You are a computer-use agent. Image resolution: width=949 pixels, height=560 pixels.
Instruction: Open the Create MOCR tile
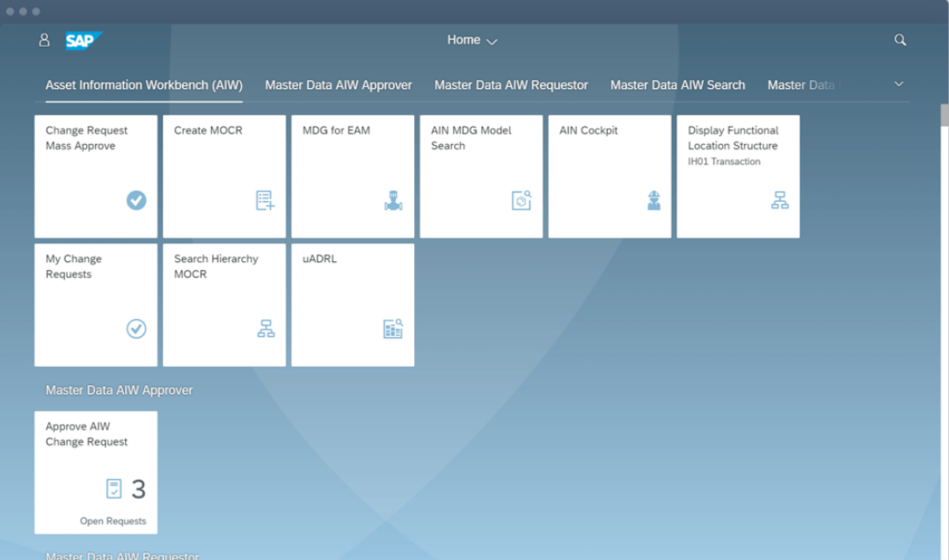(224, 177)
